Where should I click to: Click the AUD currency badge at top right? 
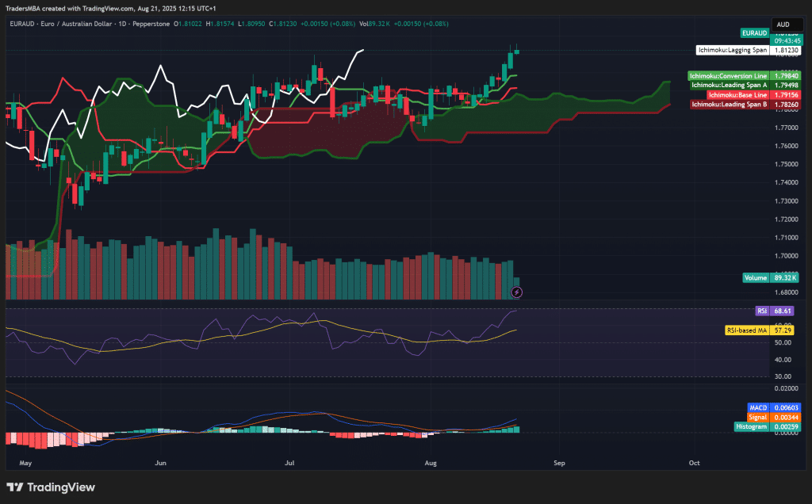point(787,24)
